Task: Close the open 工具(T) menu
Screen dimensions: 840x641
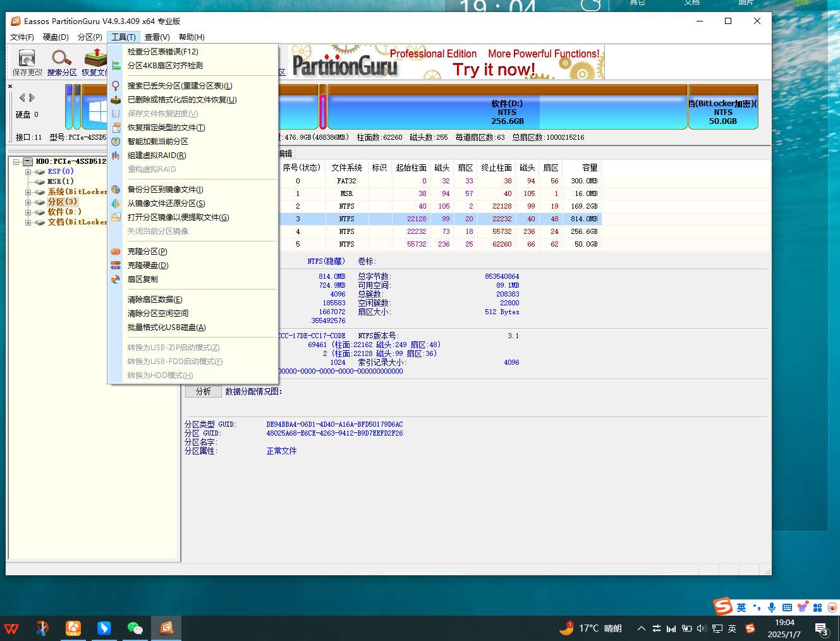Action: [123, 37]
